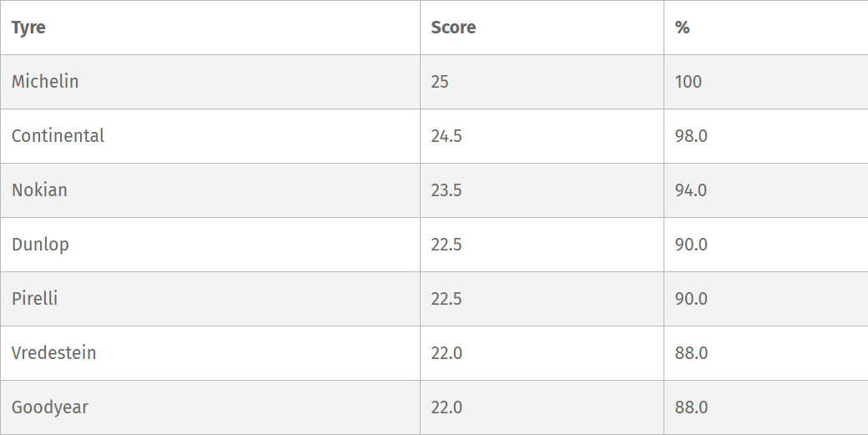Click the Tyre column header
868x435 pixels.
pos(28,28)
